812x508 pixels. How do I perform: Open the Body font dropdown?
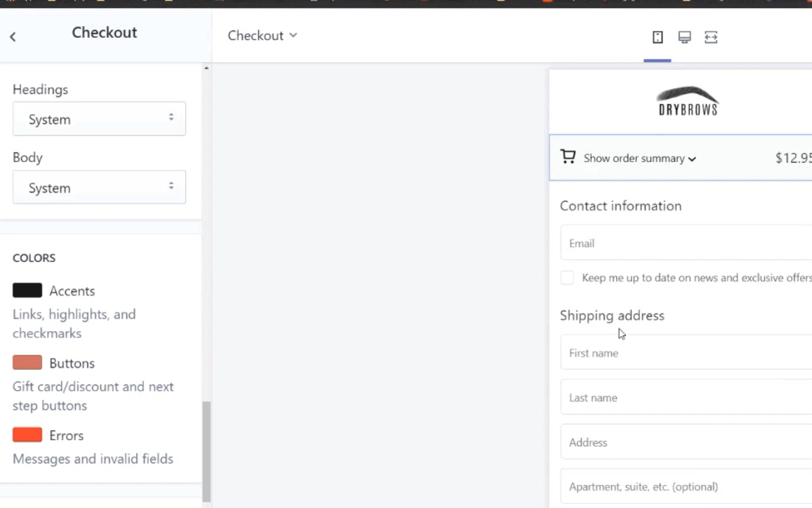click(98, 187)
